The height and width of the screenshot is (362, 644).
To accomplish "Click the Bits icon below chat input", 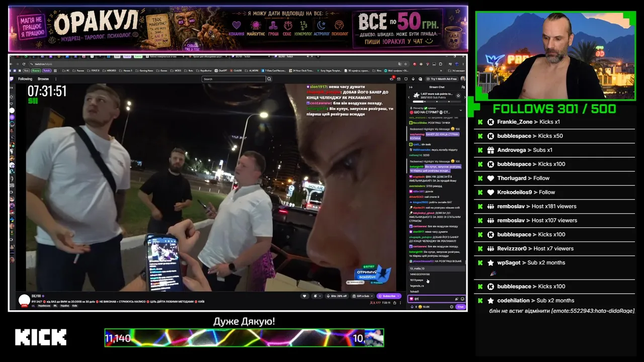I will point(412,307).
